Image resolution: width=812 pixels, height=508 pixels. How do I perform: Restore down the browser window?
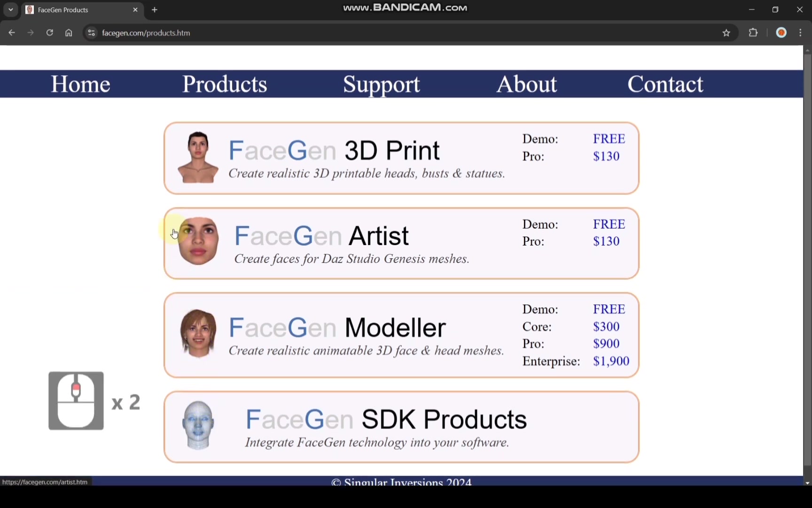pos(775,9)
